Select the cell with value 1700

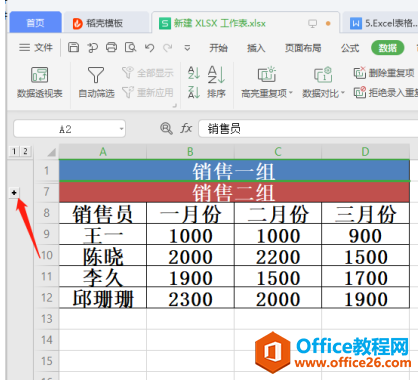pyautogui.click(x=365, y=276)
